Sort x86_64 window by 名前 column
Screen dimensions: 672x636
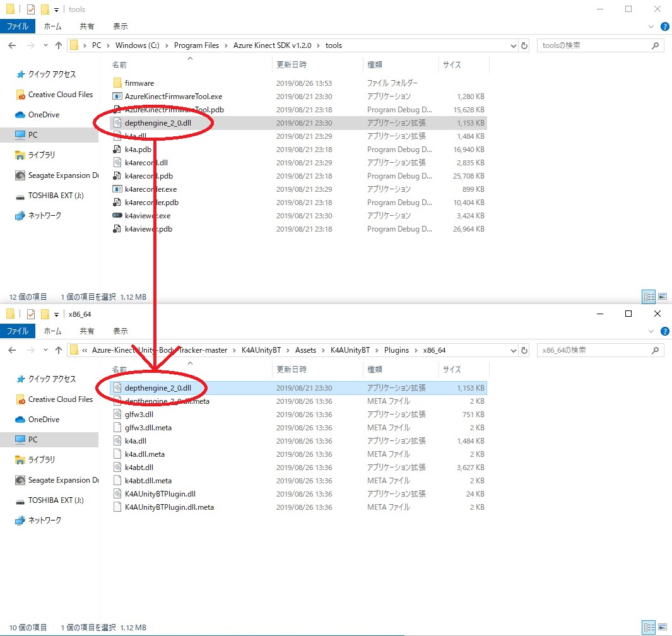coord(119,370)
